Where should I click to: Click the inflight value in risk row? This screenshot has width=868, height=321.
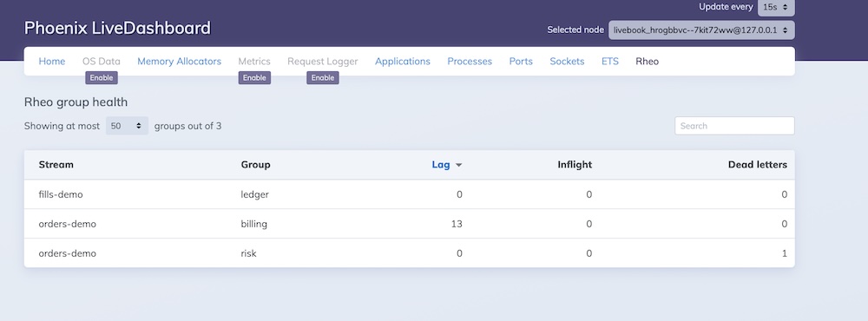(589, 253)
